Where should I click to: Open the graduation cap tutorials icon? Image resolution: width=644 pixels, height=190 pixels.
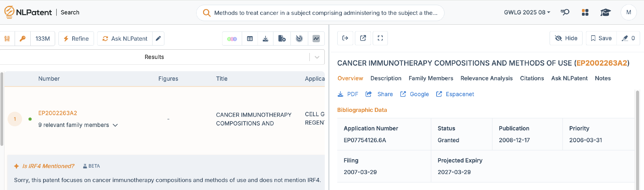click(x=605, y=12)
